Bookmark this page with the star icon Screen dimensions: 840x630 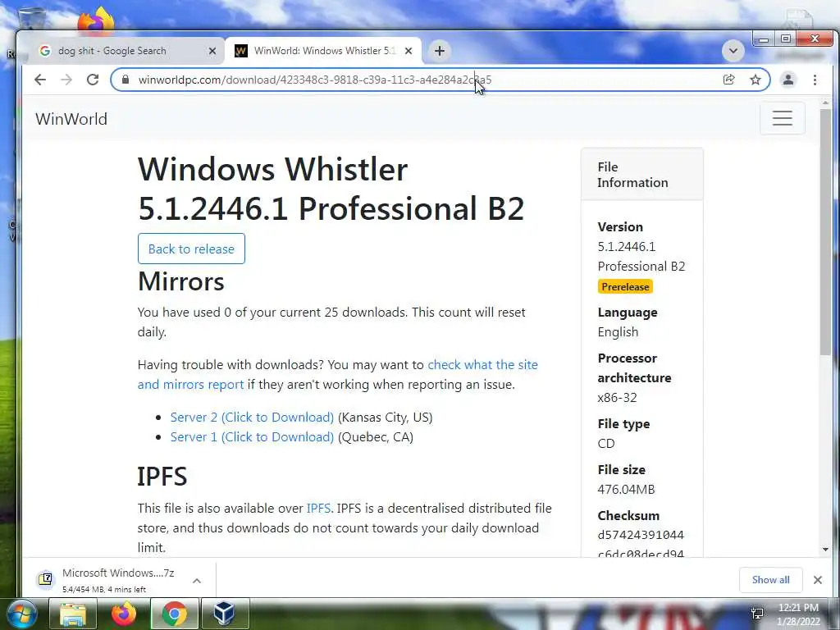(x=756, y=80)
